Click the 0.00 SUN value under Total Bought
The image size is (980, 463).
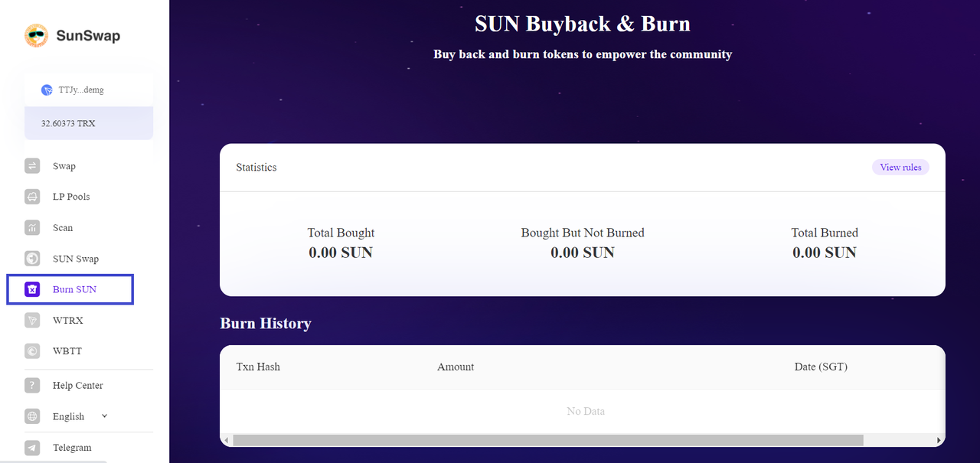pos(341,253)
